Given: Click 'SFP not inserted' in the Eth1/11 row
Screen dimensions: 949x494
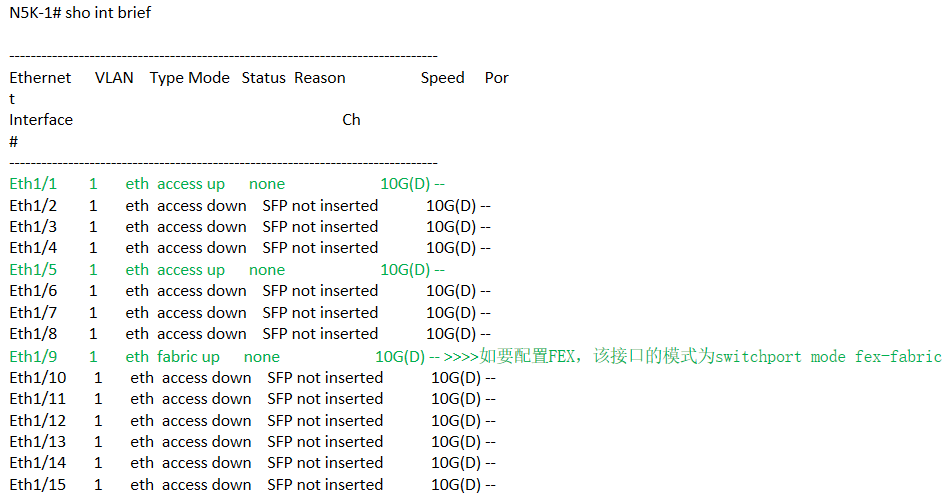Looking at the screenshot, I should point(325,400).
